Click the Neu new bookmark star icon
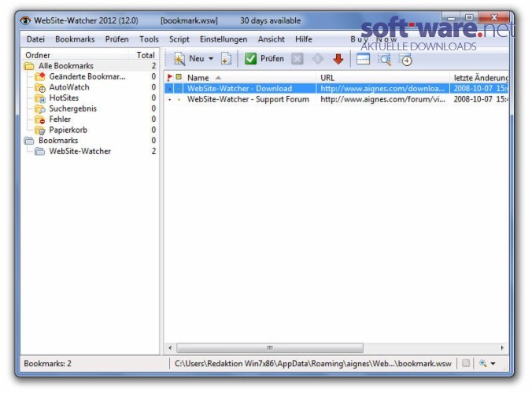 click(179, 59)
